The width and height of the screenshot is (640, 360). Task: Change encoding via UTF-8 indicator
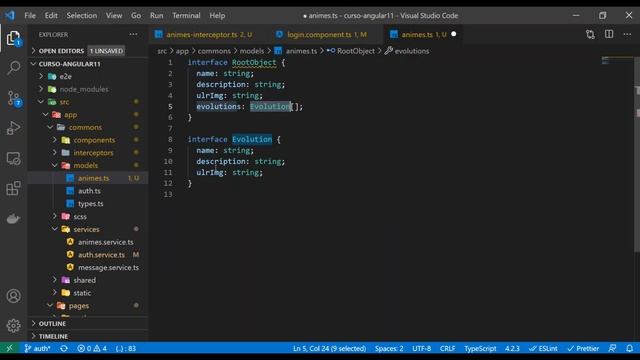422,348
